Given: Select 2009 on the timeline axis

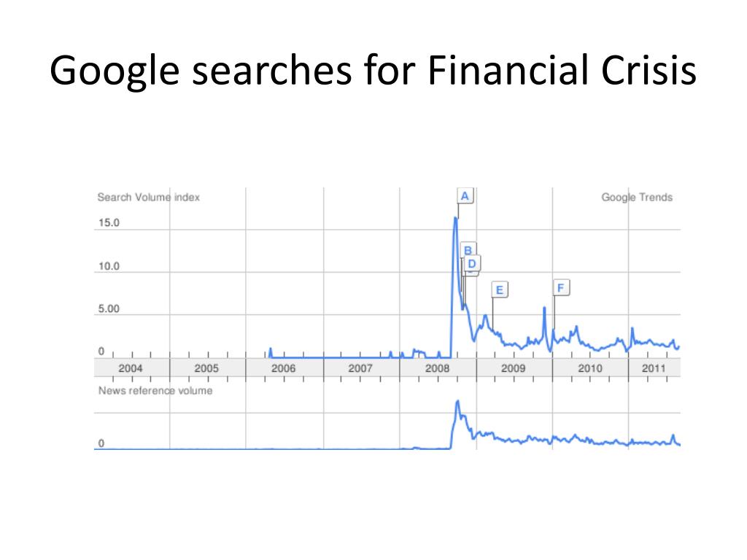Looking at the screenshot, I should (x=513, y=368).
